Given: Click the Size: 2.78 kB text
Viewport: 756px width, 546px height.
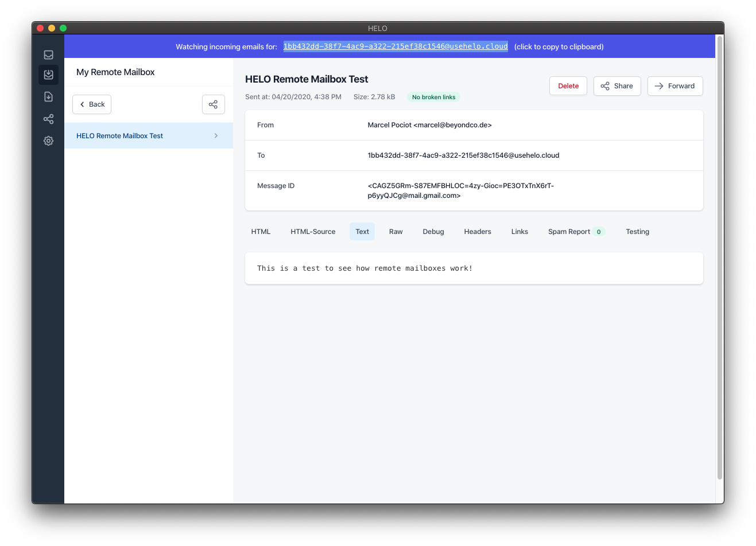Looking at the screenshot, I should click(374, 97).
